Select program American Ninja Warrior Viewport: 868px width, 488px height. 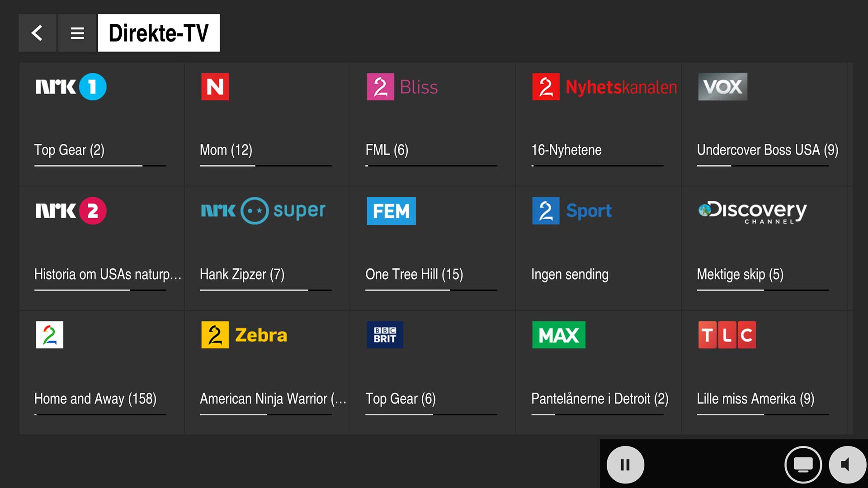pyautogui.click(x=273, y=399)
